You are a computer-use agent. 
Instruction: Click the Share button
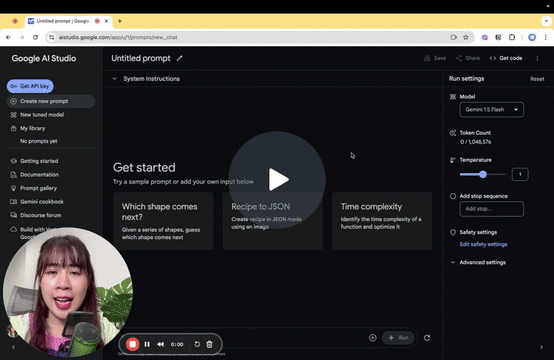[x=468, y=58]
